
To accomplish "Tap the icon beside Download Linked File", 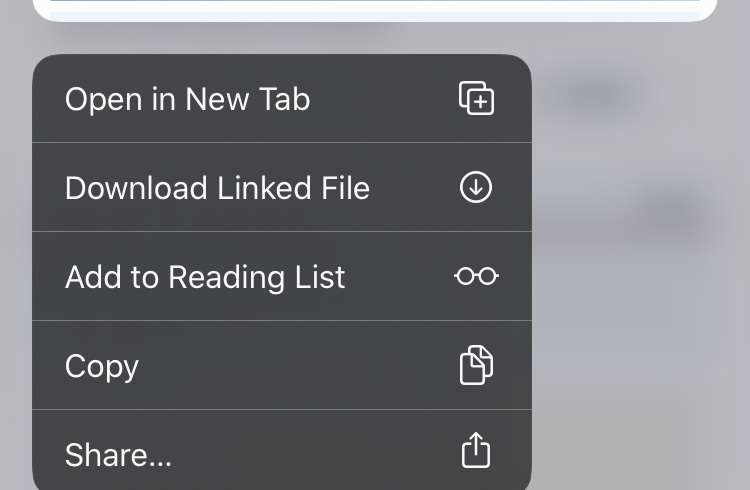I will (x=476, y=187).
